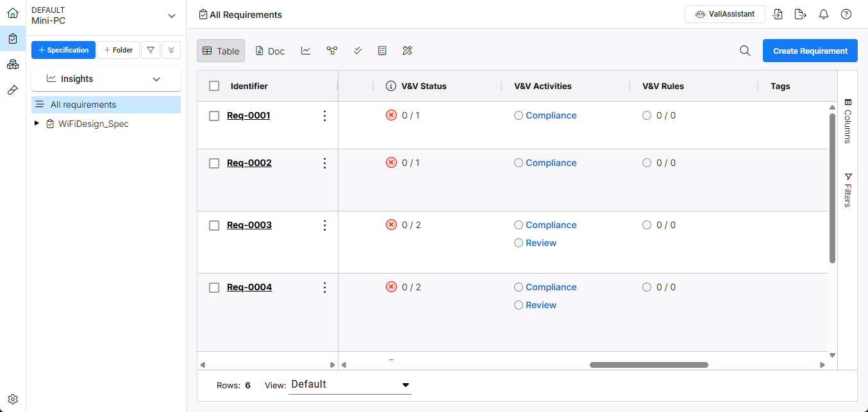Open the home icon in left sidebar
The image size is (868, 412).
click(x=13, y=13)
